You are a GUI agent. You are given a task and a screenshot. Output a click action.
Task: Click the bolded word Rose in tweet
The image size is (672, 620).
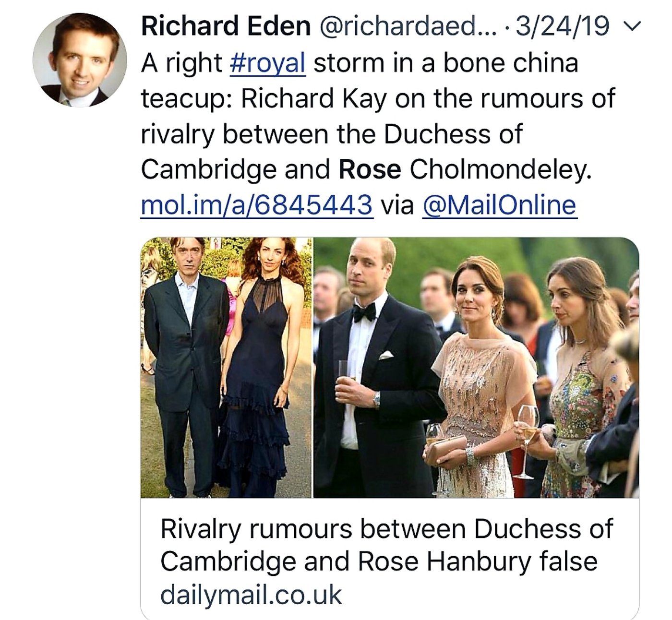(370, 169)
